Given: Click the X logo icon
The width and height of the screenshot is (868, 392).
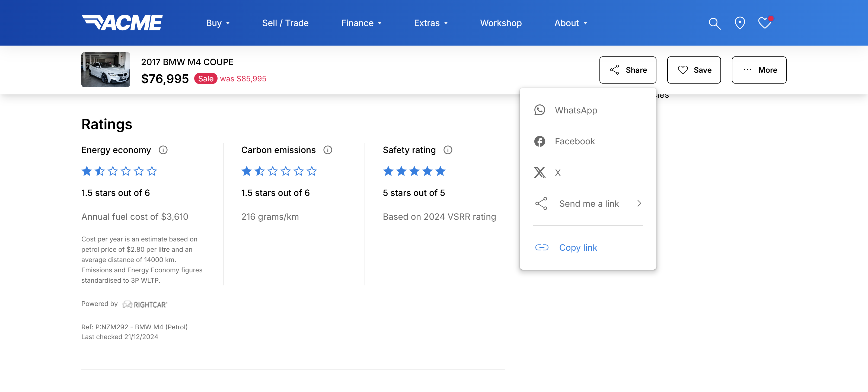Looking at the screenshot, I should (x=540, y=172).
